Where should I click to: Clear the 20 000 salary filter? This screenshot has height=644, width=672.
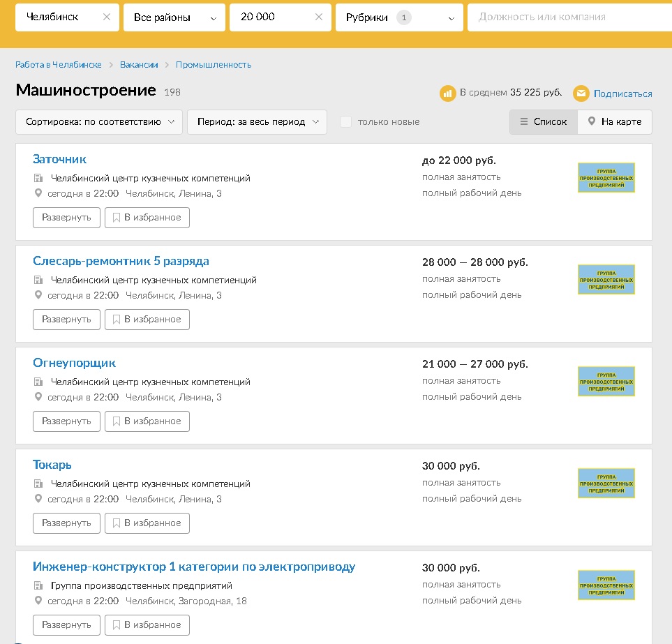point(318,17)
